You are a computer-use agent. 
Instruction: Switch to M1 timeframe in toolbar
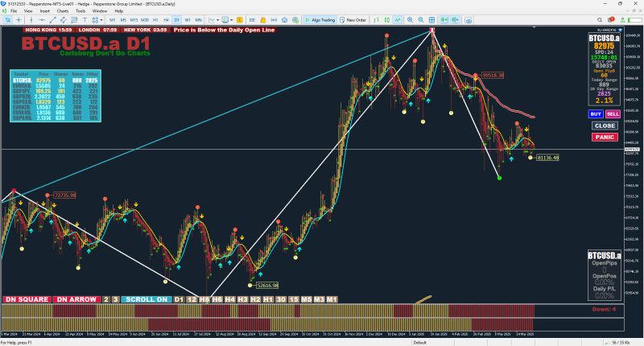[112, 19]
